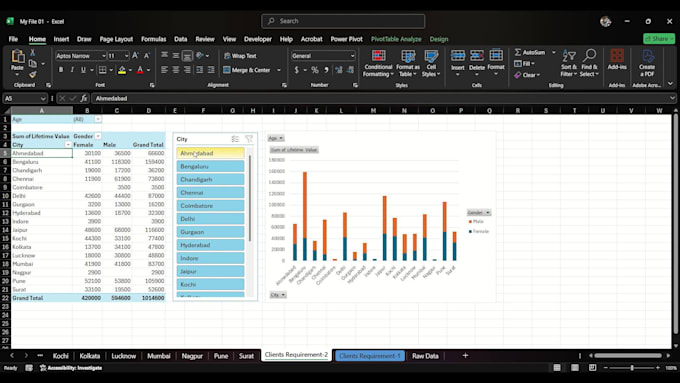Click the Share button

coord(659,39)
